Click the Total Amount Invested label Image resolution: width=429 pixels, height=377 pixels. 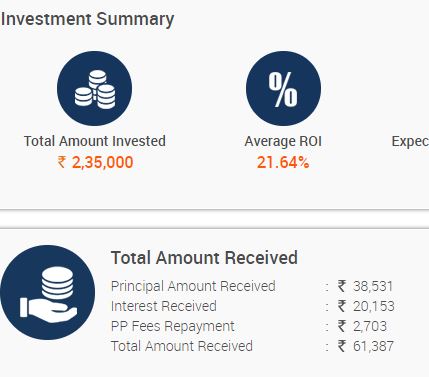click(95, 141)
